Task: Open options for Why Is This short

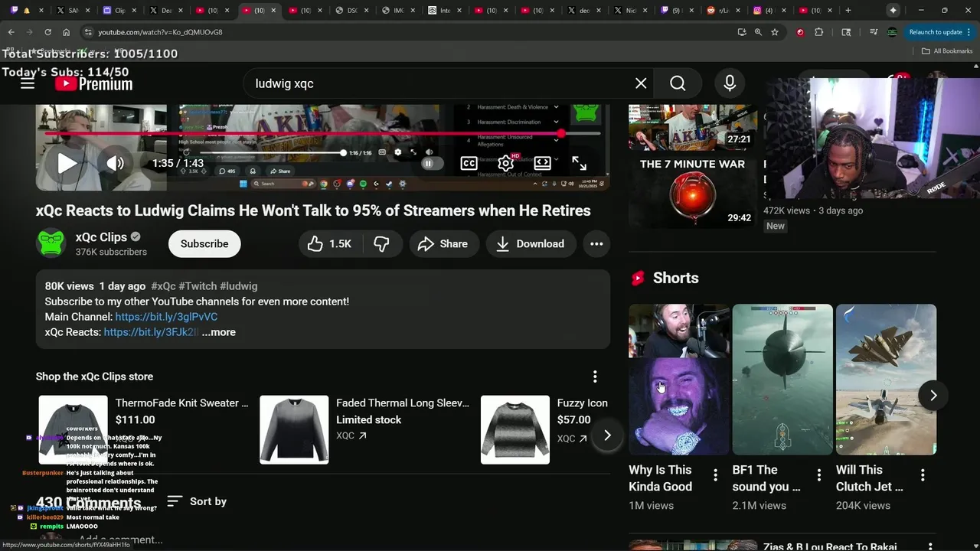Action: tap(715, 475)
